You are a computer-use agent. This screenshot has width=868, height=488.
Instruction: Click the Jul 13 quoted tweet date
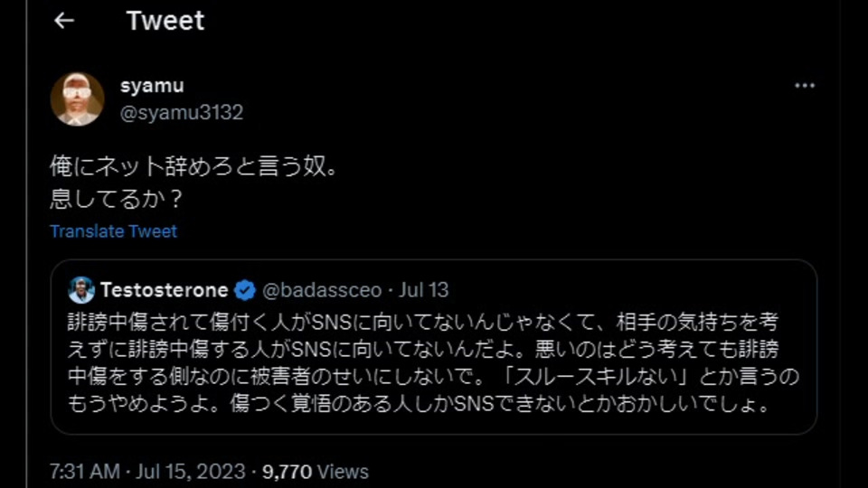(x=424, y=290)
